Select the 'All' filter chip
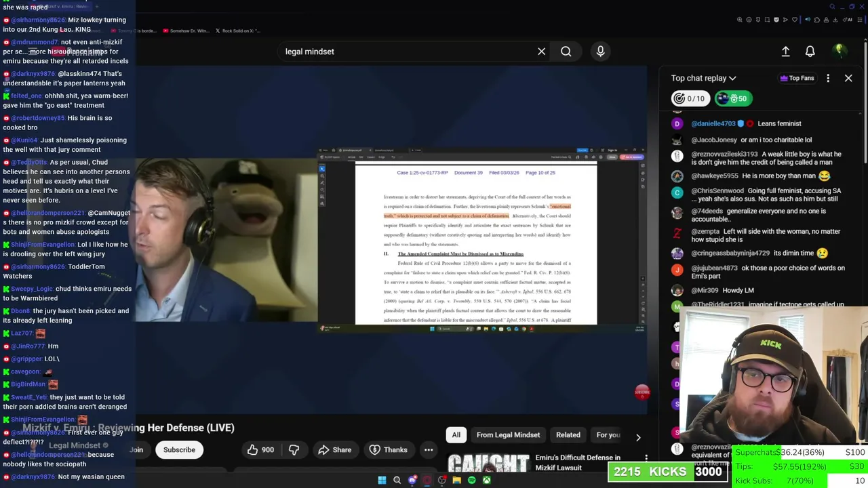Viewport: 868px width, 488px height. [x=456, y=435]
